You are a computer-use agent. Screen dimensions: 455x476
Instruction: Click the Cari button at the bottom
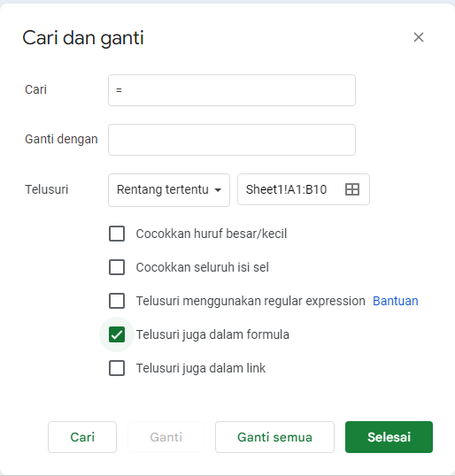point(82,437)
